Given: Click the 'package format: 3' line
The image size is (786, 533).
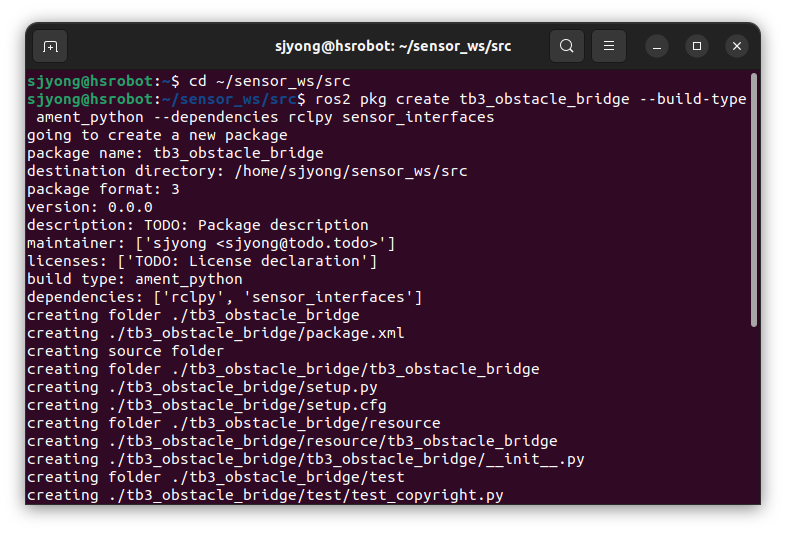Looking at the screenshot, I should point(103,189).
